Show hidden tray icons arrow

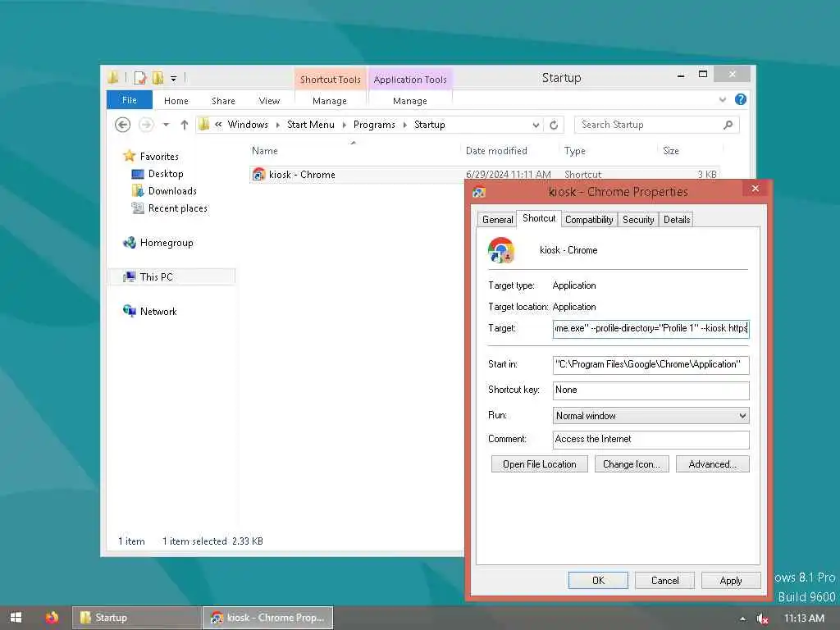point(742,619)
